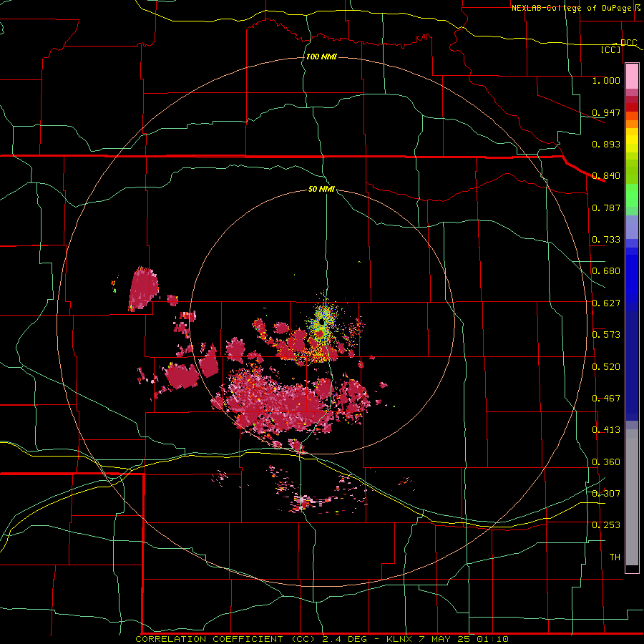Click the KLNX radar site at the center of the clutter
Image resolution: width=644 pixels, height=644 pixels.
[321, 323]
